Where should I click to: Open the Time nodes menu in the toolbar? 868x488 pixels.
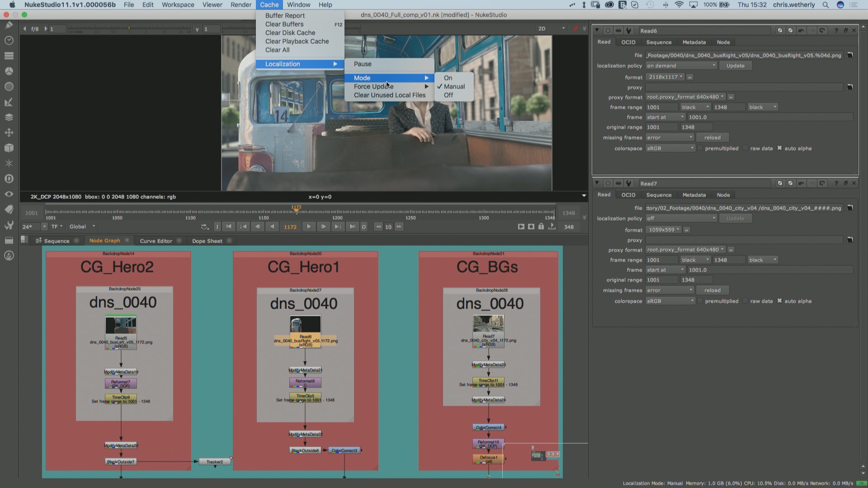9,40
